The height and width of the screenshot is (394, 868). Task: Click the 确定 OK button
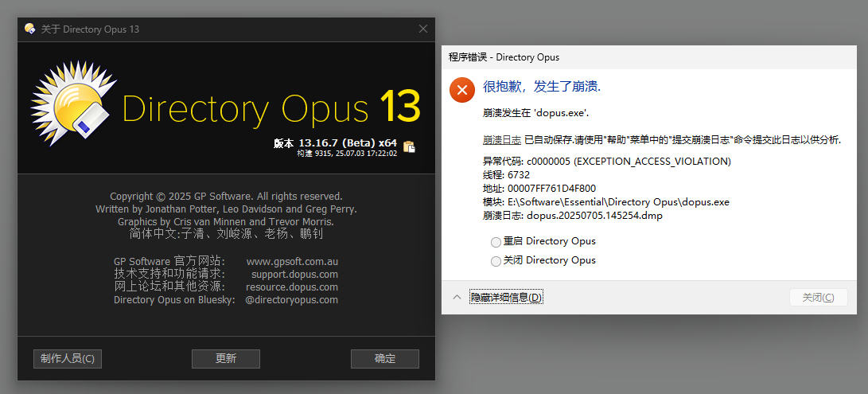pos(385,358)
